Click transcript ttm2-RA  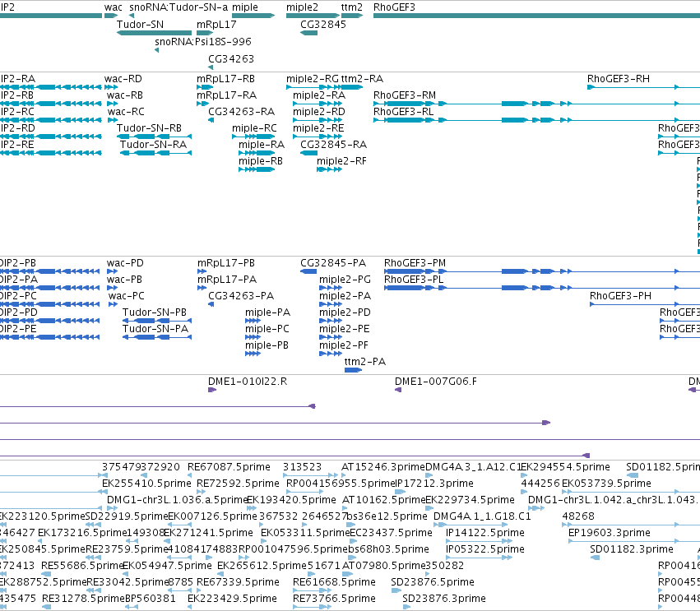pos(362,79)
